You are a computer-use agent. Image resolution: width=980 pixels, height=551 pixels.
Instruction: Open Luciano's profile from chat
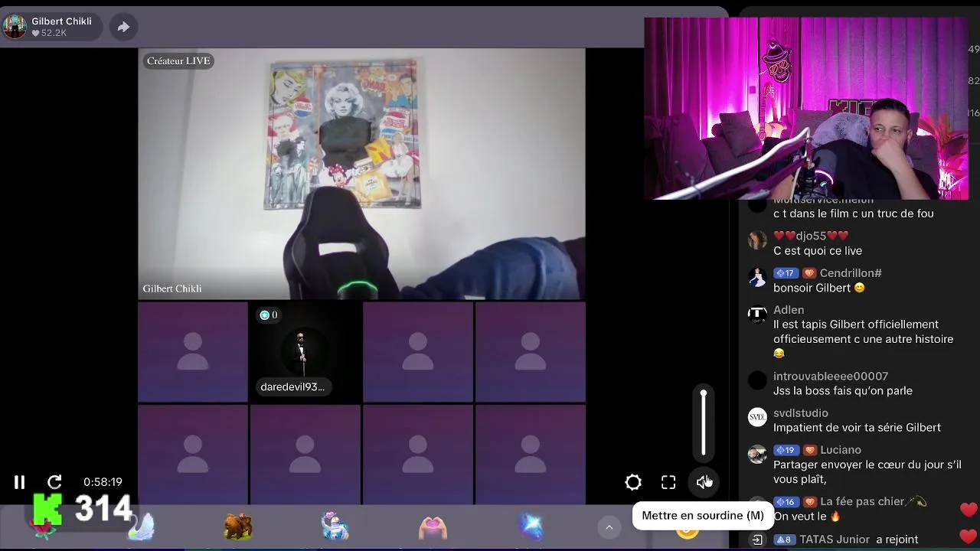(841, 450)
